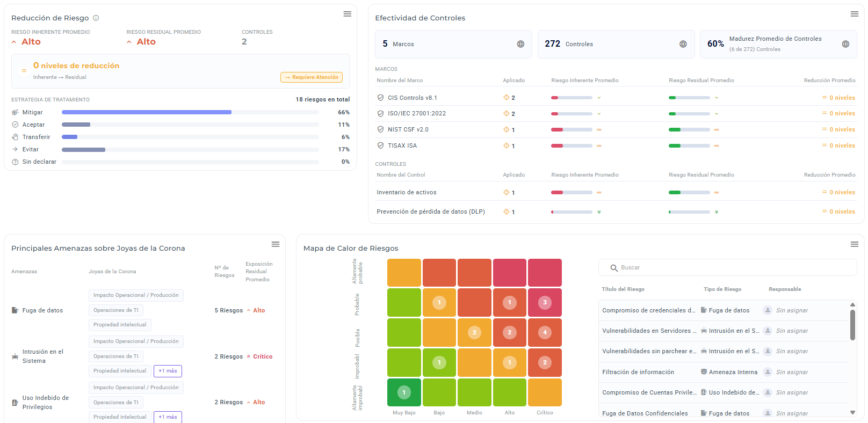Click the shield icon beside CIS Controls v8.1

pyautogui.click(x=381, y=98)
